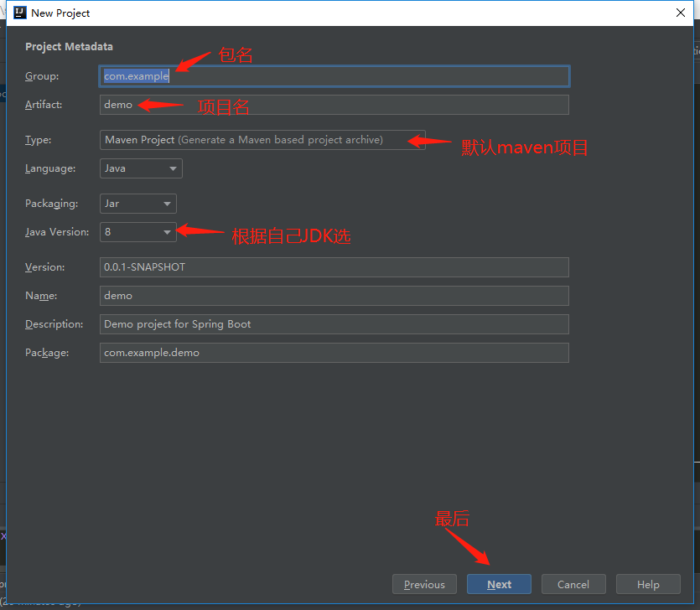The height and width of the screenshot is (610, 700).
Task: Click the Name label
Action: pyautogui.click(x=41, y=296)
